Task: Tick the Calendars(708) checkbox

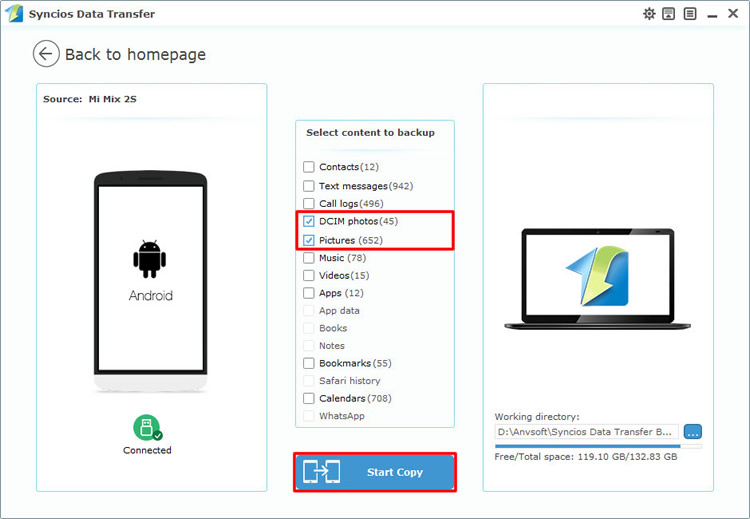Action: (x=309, y=398)
